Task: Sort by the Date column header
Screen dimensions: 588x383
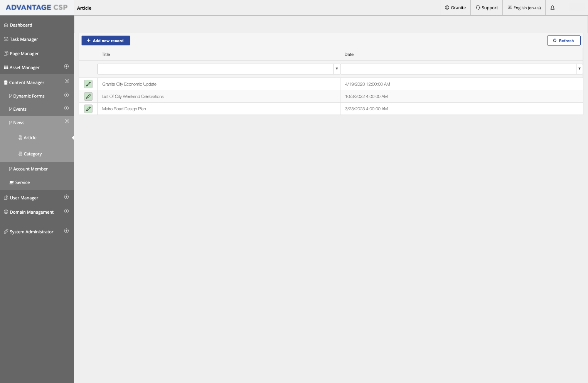Action: point(349,54)
